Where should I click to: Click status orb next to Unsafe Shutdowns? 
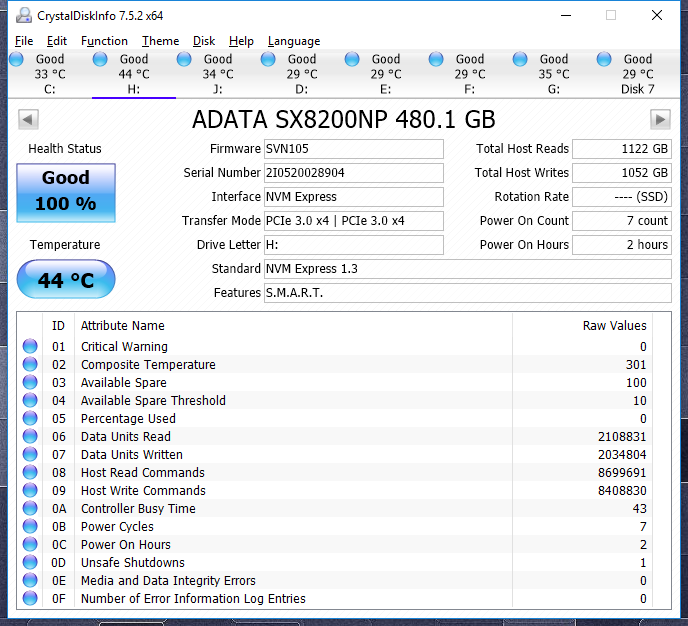click(31, 563)
